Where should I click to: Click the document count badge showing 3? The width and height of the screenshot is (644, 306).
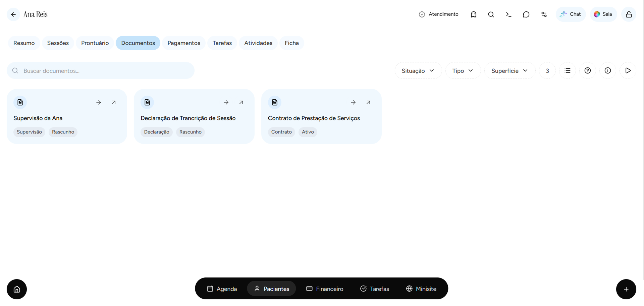click(x=547, y=70)
